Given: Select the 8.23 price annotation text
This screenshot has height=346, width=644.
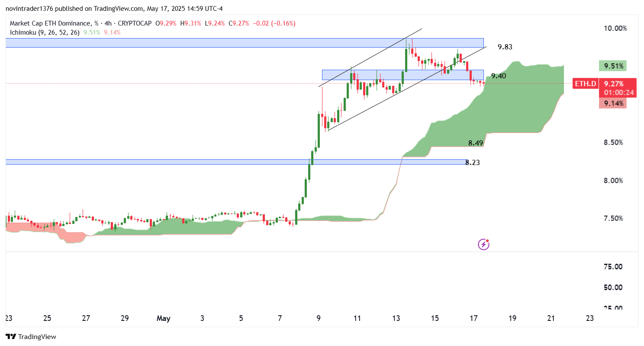Looking at the screenshot, I should [473, 163].
